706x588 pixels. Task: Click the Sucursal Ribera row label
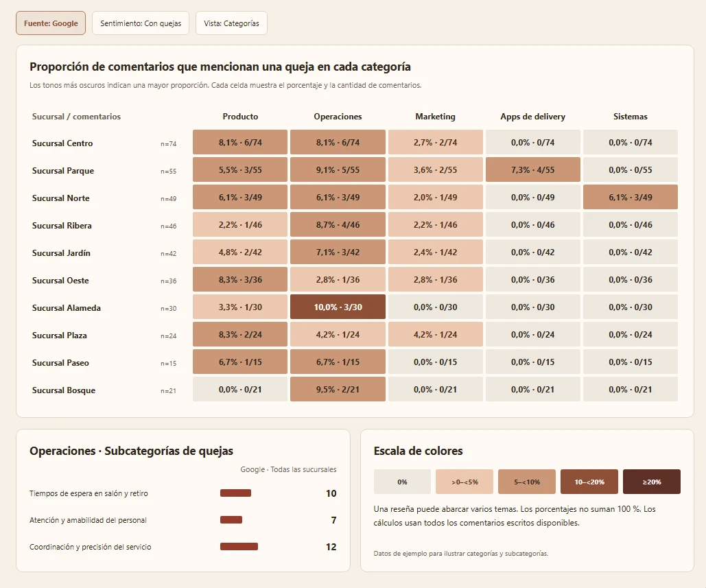[x=62, y=226]
